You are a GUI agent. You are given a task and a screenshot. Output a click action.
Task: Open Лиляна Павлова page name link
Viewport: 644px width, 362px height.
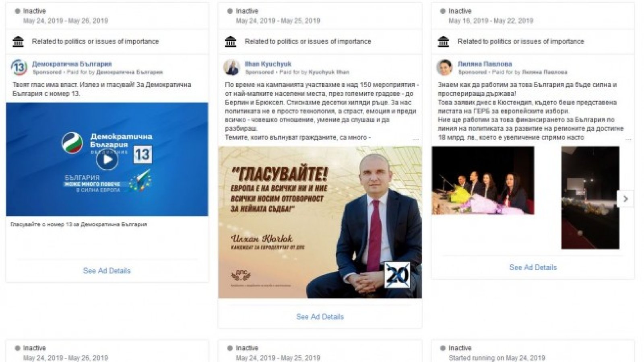485,64
